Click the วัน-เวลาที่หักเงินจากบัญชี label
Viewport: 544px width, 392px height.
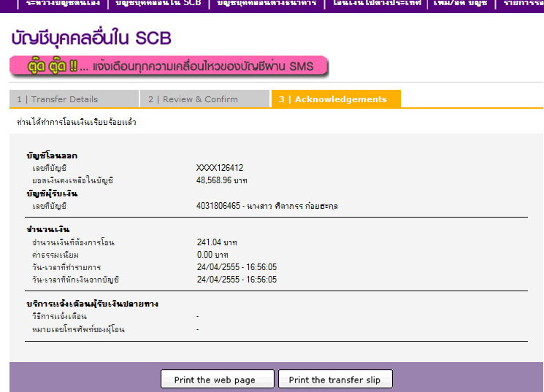[76, 280]
